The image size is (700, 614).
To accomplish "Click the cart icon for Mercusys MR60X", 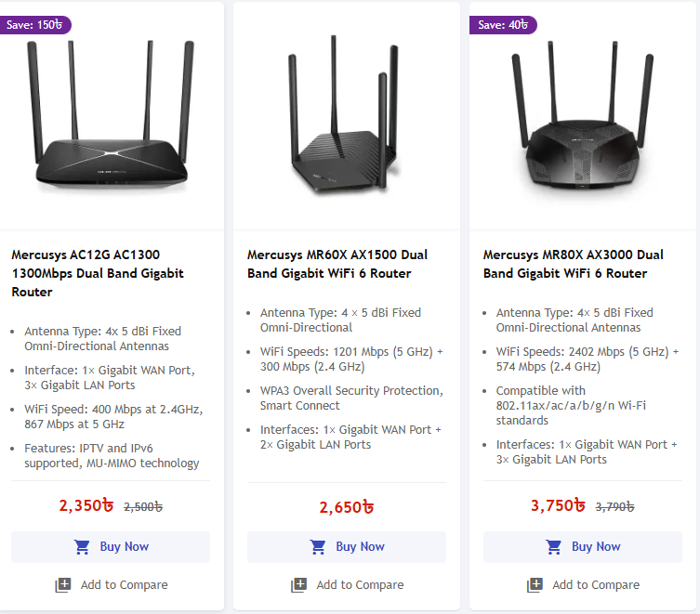I will (318, 547).
